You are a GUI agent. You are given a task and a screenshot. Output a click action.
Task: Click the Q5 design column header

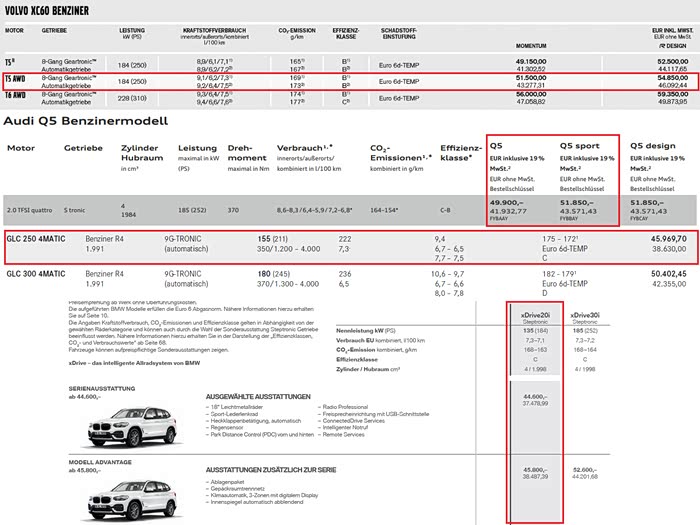pos(653,146)
